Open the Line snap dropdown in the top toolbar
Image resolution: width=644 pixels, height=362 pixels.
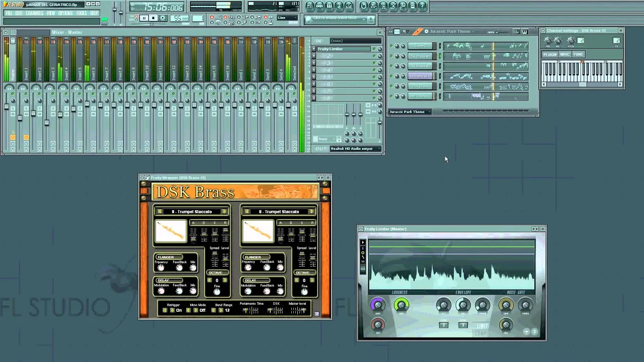pyautogui.click(x=287, y=18)
